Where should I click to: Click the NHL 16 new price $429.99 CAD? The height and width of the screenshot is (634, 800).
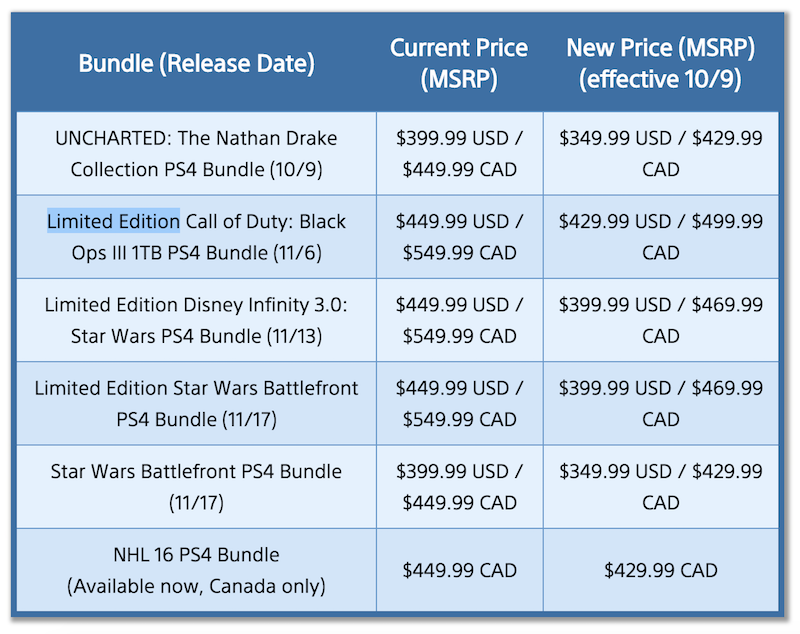coord(660,570)
